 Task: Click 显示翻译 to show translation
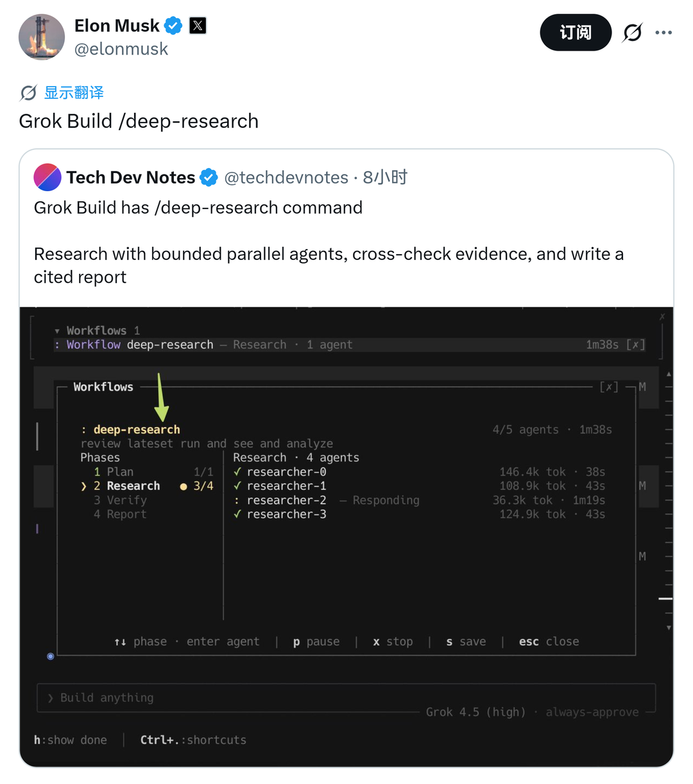coord(74,93)
